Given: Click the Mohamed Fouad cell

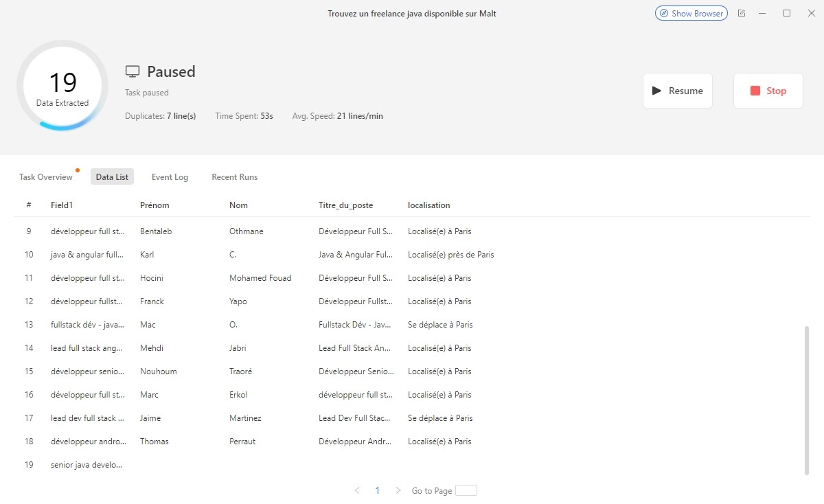Looking at the screenshot, I should 260,278.
